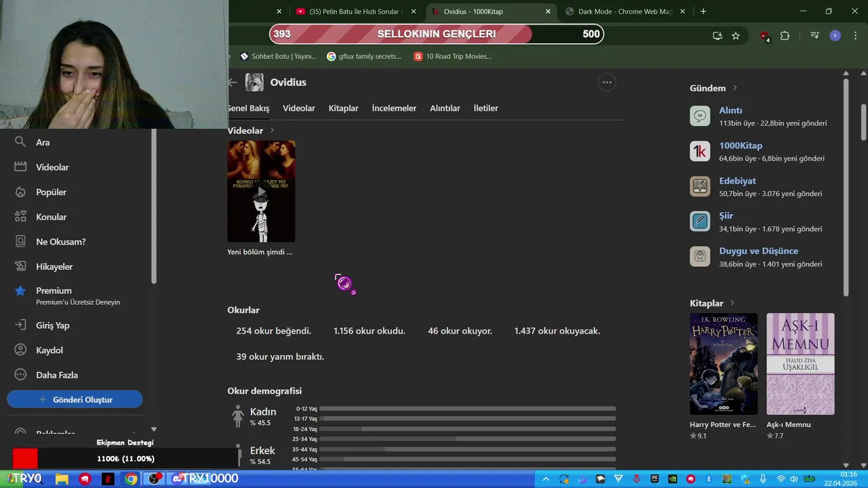
Task: Click the Premium star icon
Action: (20, 291)
